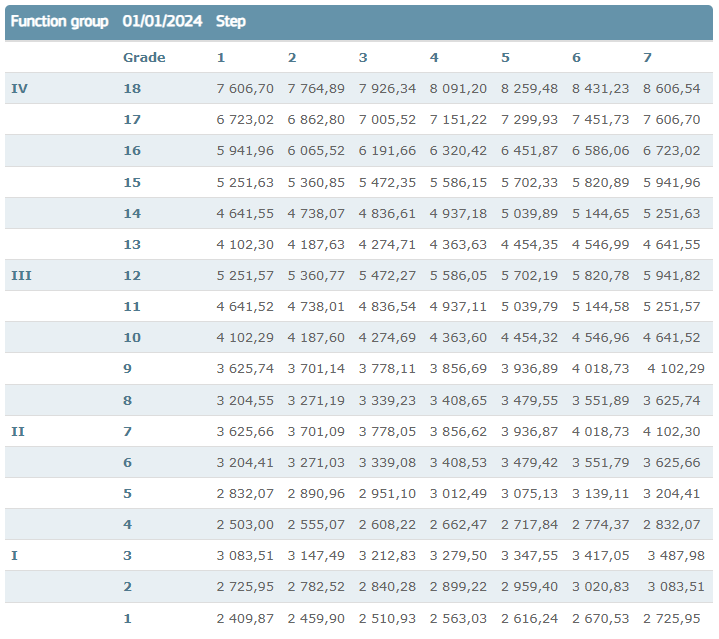The height and width of the screenshot is (639, 719).
Task: Click grade 1 row label
Action: pos(127,618)
